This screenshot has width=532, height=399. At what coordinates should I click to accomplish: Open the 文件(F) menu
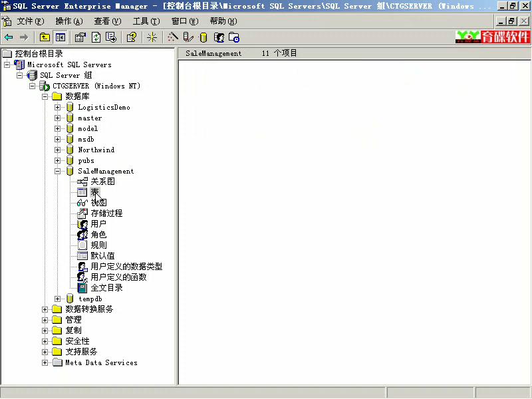pos(31,21)
